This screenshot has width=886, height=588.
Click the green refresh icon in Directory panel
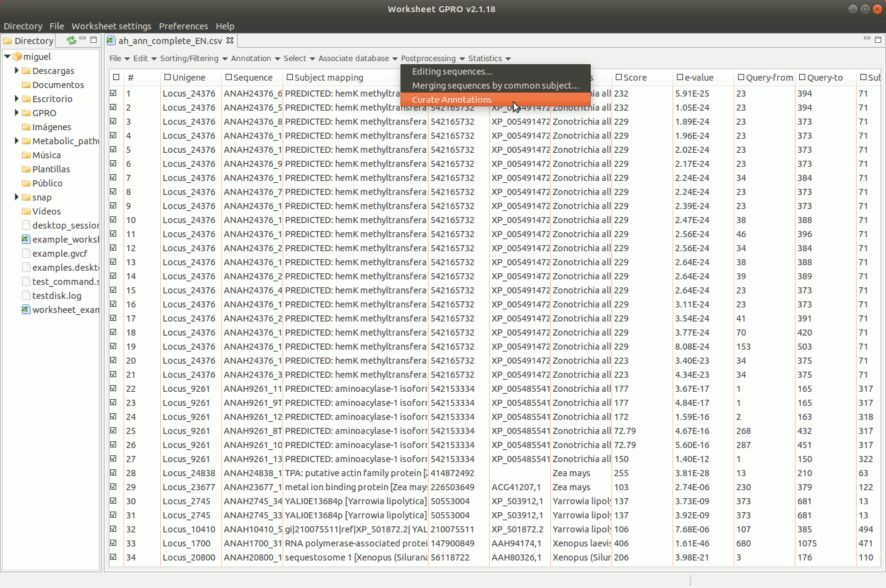pos(72,40)
